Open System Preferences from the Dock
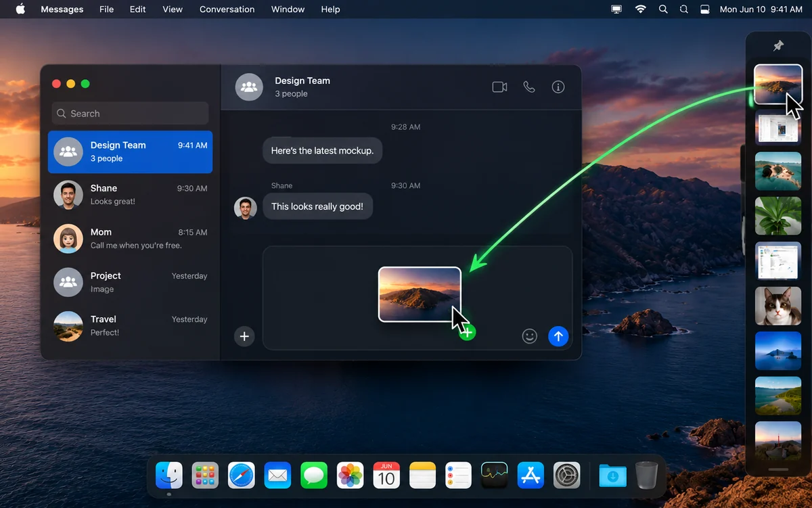The width and height of the screenshot is (812, 508). coord(567,476)
